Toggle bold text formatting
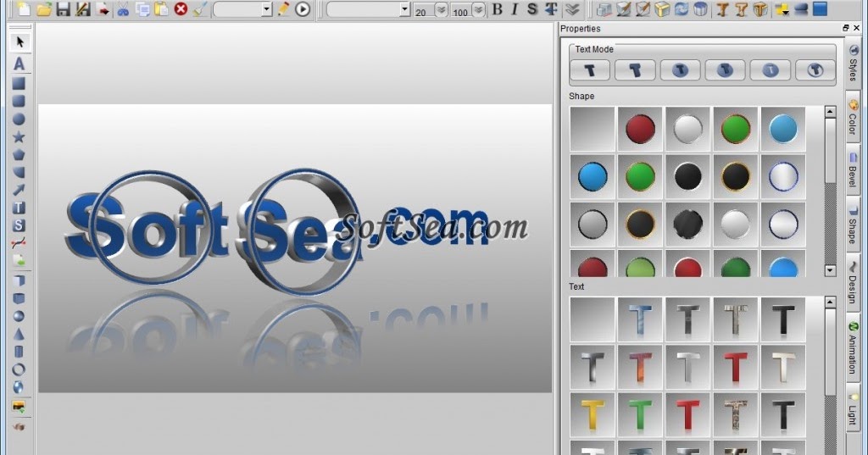The height and width of the screenshot is (455, 868). pyautogui.click(x=497, y=8)
